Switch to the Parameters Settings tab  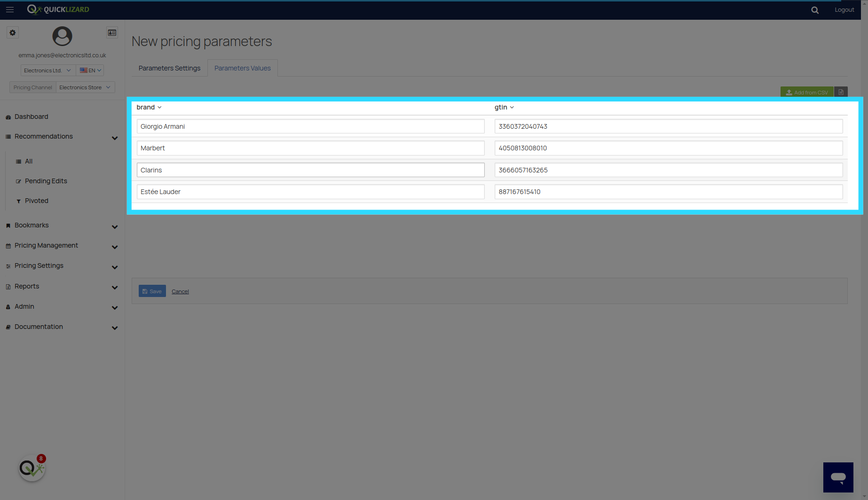tap(169, 68)
